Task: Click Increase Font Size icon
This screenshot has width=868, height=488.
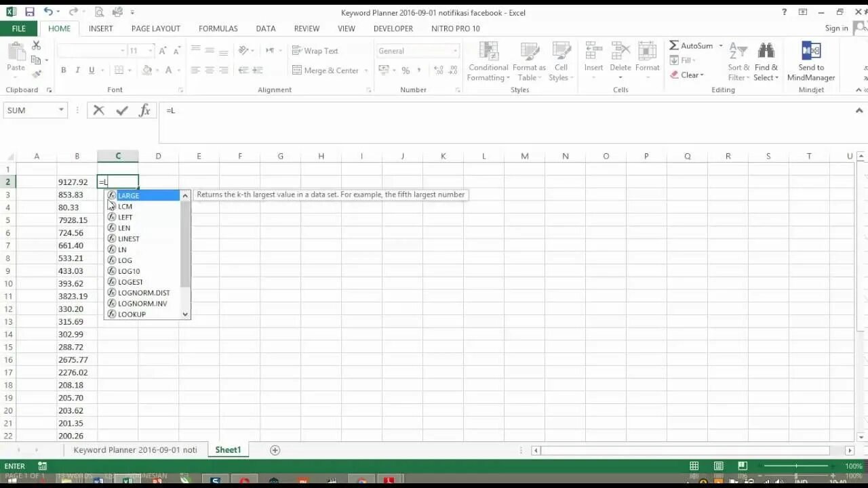Action: 163,51
